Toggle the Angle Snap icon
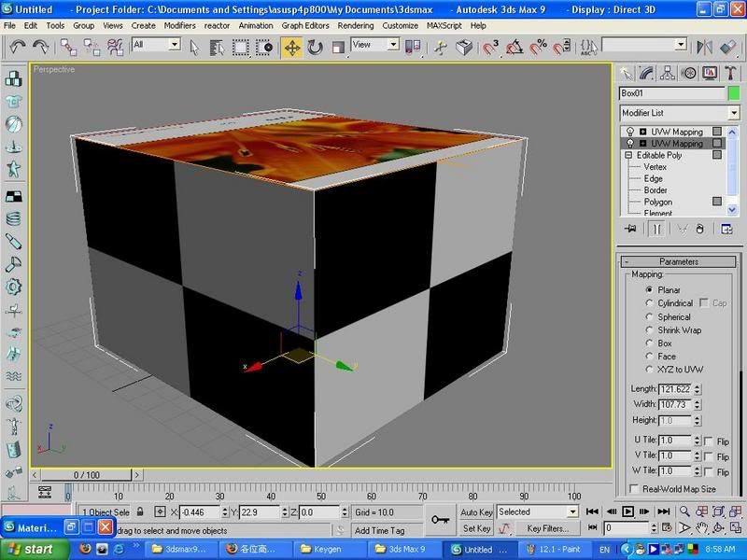Image resolution: width=747 pixels, height=560 pixels. pos(514,47)
